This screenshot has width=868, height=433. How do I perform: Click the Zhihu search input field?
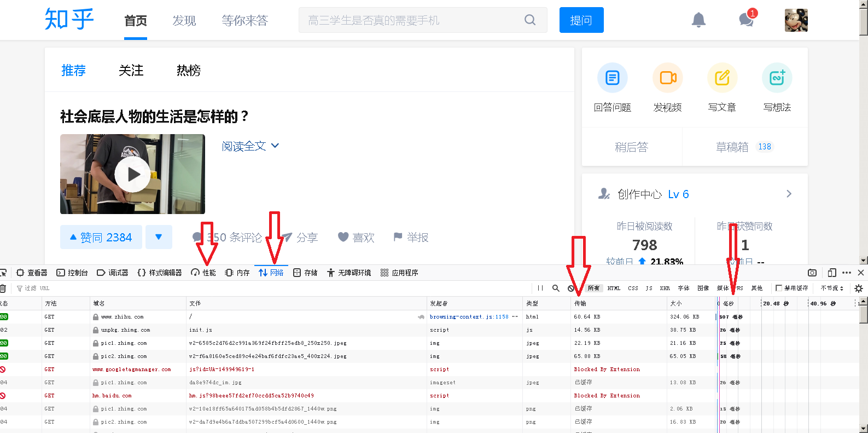point(413,20)
